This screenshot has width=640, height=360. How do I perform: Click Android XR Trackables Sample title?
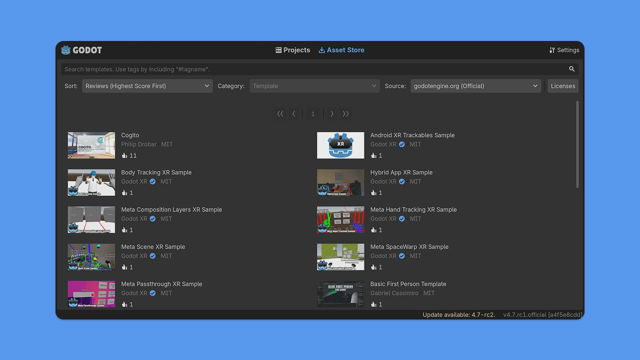pos(412,135)
